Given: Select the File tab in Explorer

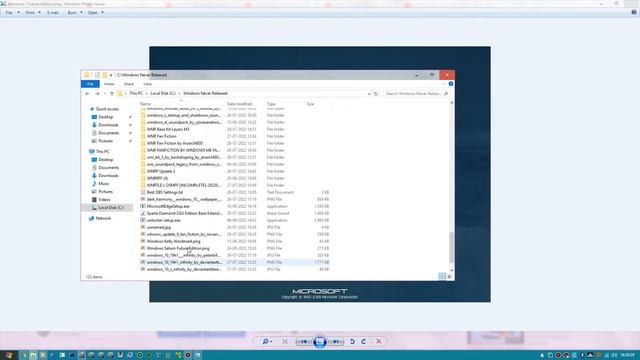Looking at the screenshot, I should coord(90,84).
